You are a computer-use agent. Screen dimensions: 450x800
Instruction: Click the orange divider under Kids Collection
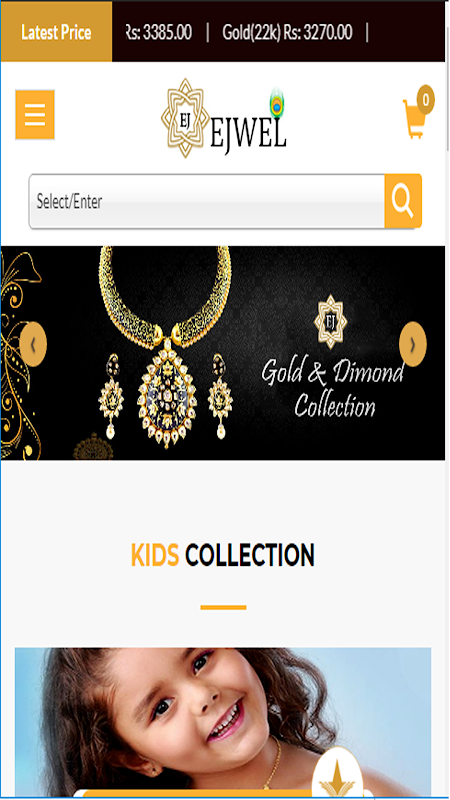223,607
